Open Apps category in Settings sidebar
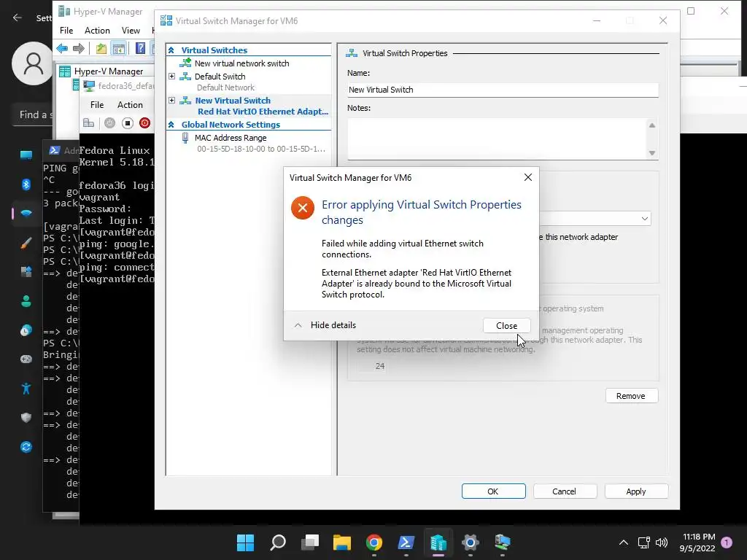This screenshot has width=747, height=560. 26,272
